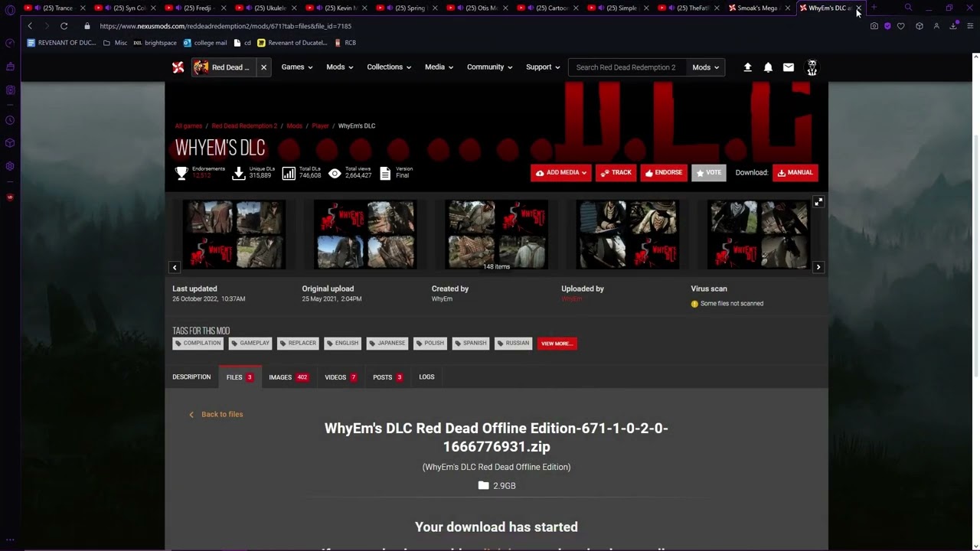Show previous gallery images

pos(175,267)
